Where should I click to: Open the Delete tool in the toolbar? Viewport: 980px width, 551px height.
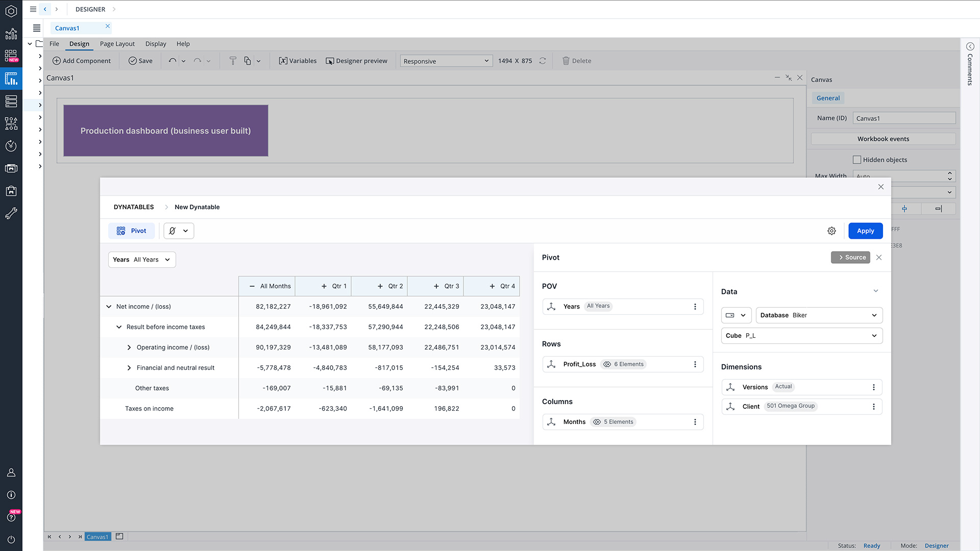pyautogui.click(x=577, y=61)
